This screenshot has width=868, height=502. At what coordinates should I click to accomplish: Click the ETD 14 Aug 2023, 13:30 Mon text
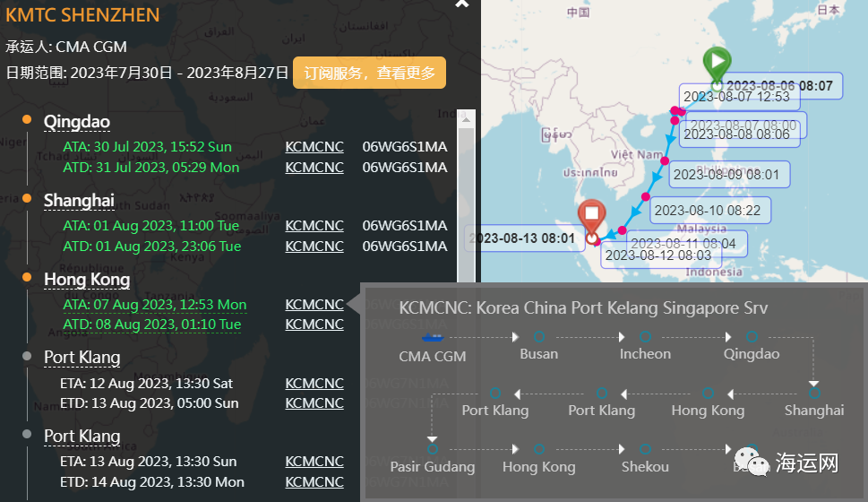(x=152, y=482)
